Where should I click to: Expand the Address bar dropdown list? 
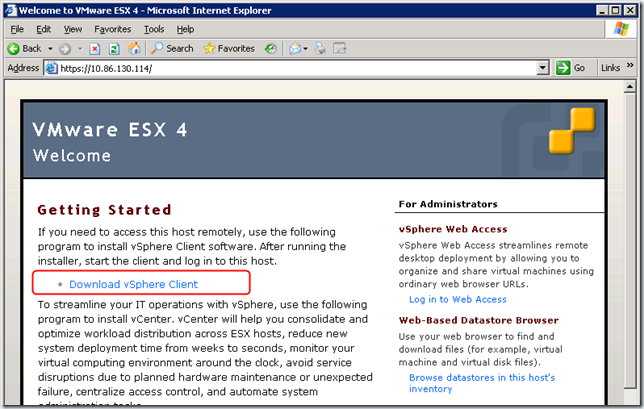pyautogui.click(x=543, y=68)
